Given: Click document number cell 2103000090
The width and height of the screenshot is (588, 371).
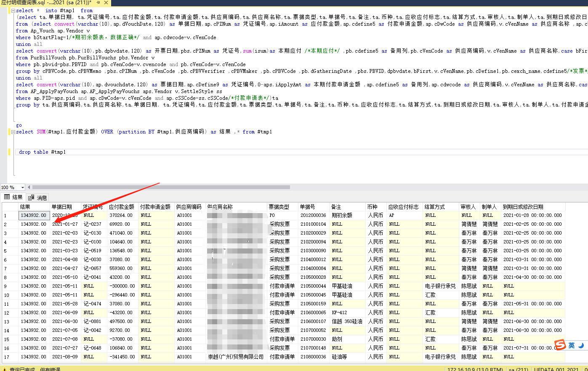Looking at the screenshot, I should click(x=314, y=251).
